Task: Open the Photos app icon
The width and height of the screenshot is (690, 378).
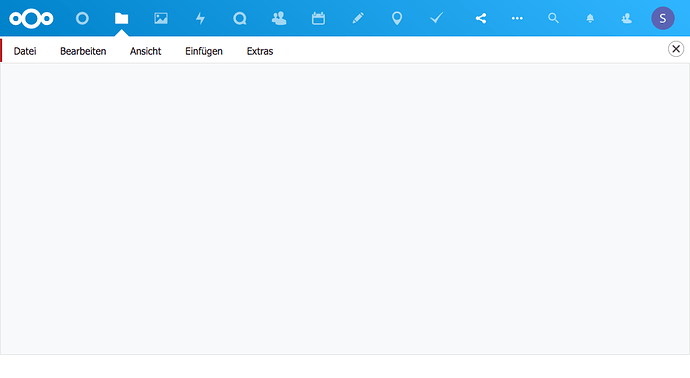Action: [161, 18]
